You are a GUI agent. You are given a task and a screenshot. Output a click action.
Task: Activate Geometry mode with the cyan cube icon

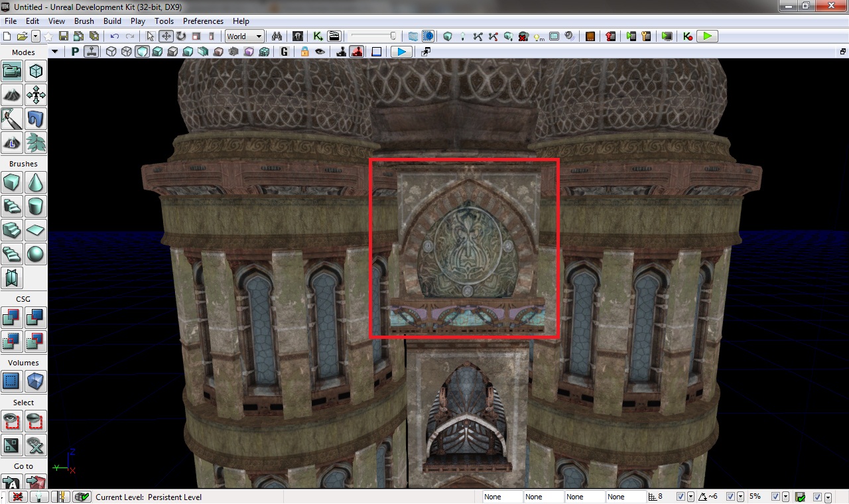point(36,71)
